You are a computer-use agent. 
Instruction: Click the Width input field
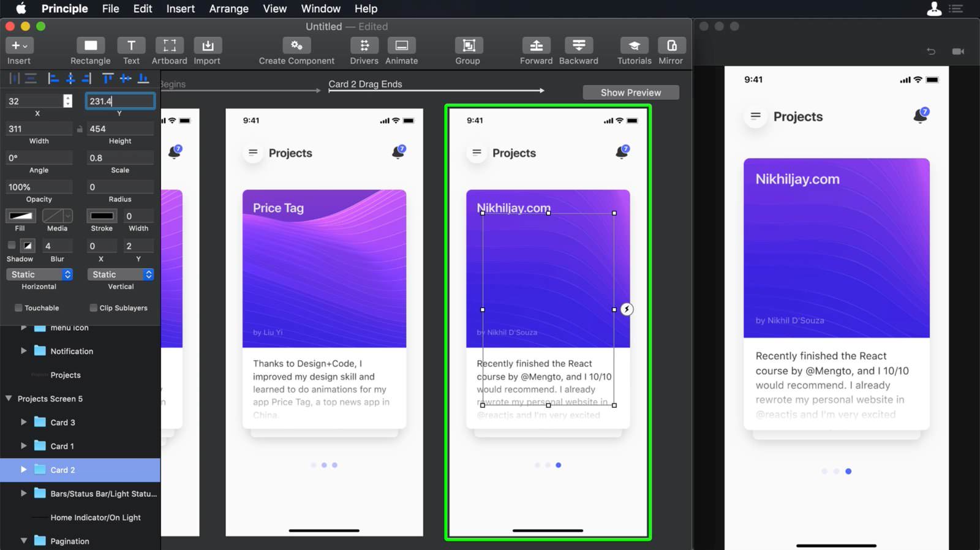coord(40,129)
